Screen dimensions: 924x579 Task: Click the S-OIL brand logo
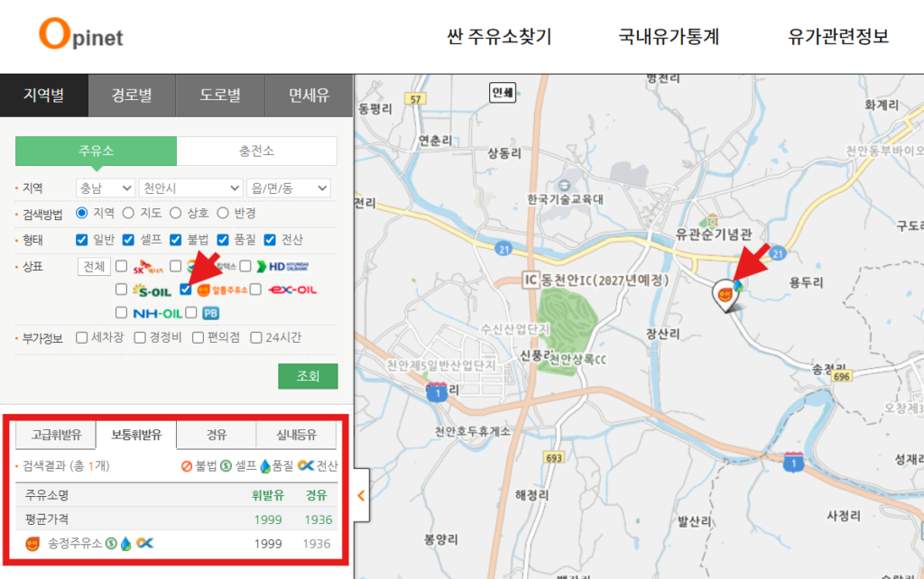(x=151, y=290)
